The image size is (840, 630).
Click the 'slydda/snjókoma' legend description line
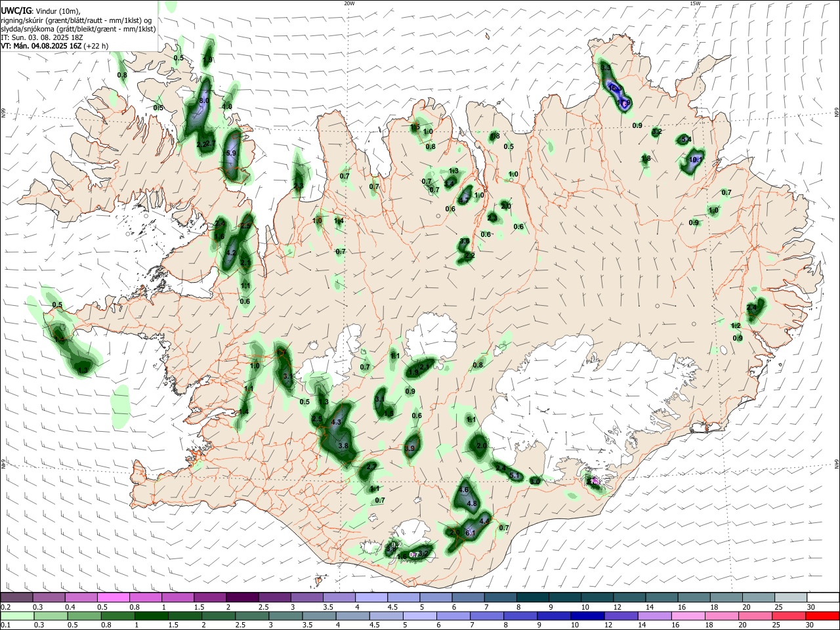(x=78, y=29)
